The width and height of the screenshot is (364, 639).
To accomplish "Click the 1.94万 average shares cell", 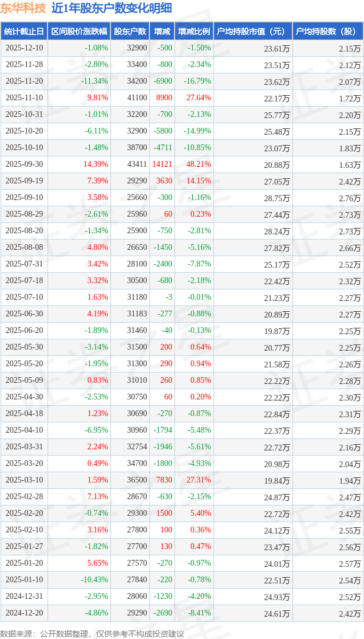I will pyautogui.click(x=328, y=480).
